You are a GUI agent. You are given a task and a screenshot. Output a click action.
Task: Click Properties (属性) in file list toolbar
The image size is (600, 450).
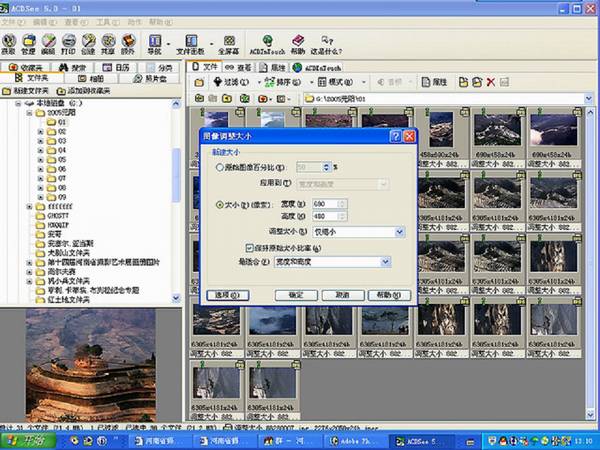tap(434, 82)
